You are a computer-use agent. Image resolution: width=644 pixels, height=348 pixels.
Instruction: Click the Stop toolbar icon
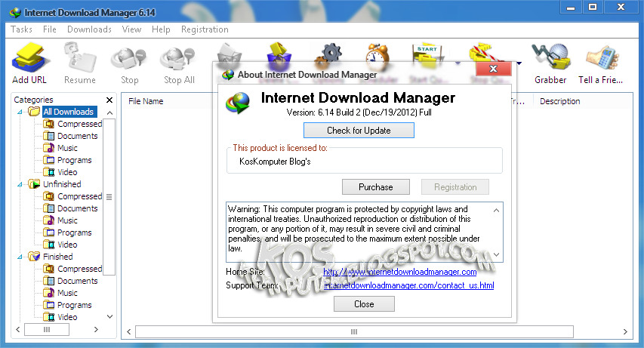129,60
